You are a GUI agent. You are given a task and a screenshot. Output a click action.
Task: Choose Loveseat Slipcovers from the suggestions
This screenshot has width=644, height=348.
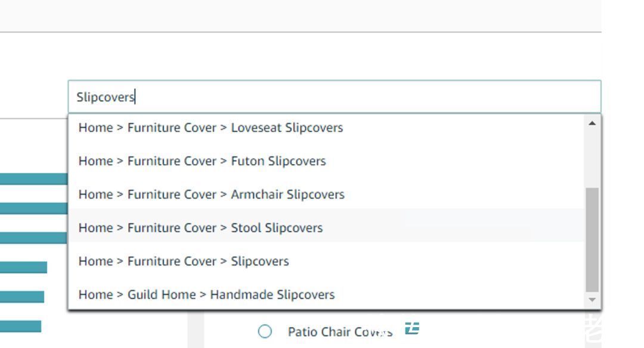click(210, 128)
